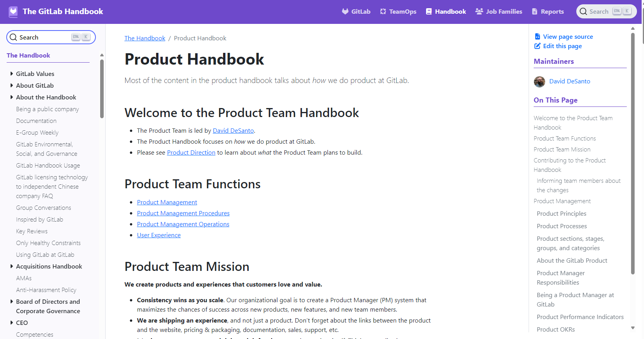The height and width of the screenshot is (339, 644).
Task: Expand the CEO sidebar section
Action: coord(12,323)
